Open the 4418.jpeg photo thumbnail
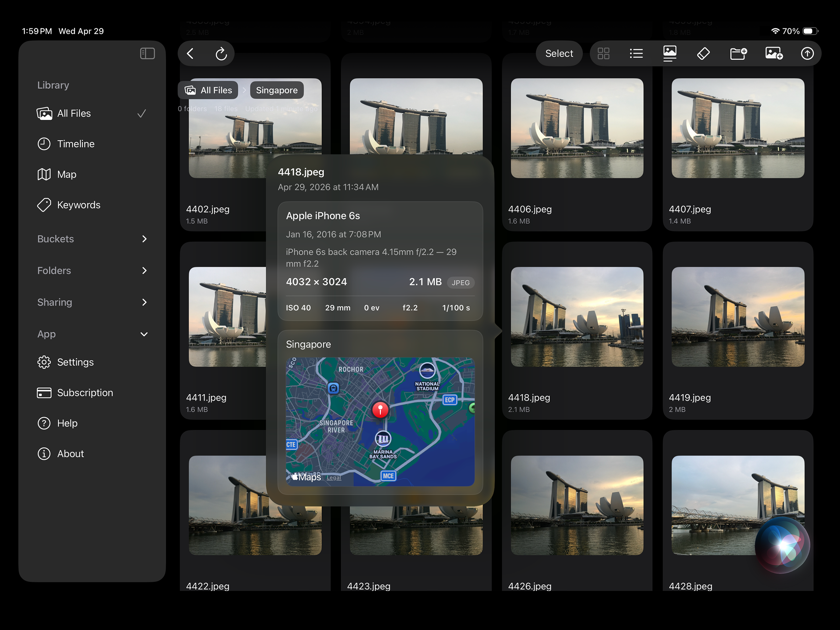Screen dimensions: 840x630 click(x=577, y=317)
